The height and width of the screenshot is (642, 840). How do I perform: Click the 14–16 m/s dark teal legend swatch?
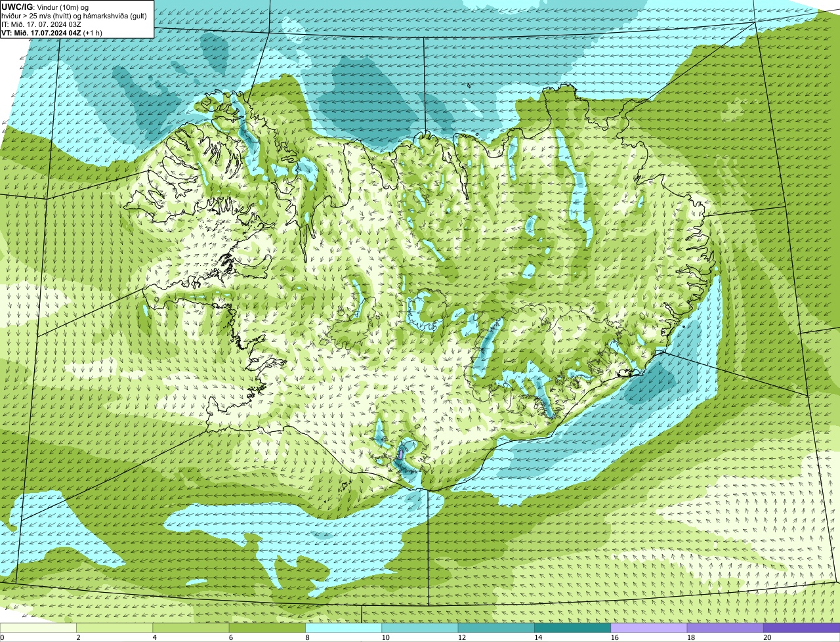pyautogui.click(x=573, y=628)
